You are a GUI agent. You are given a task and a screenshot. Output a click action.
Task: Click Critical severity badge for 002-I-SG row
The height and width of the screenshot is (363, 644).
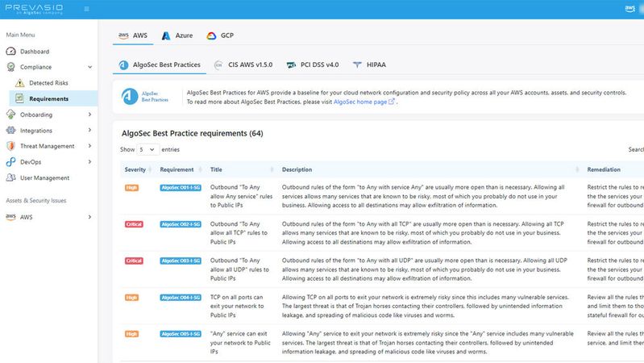[134, 224]
